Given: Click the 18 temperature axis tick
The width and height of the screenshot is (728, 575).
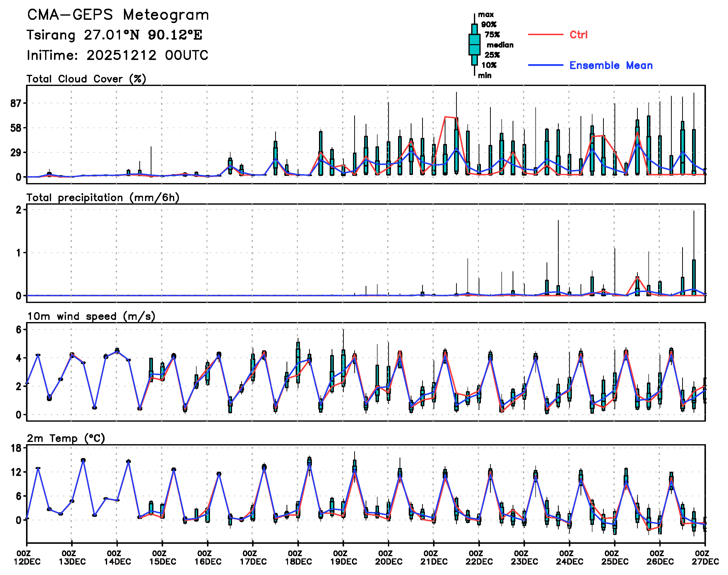Looking at the screenshot, I should (16, 448).
